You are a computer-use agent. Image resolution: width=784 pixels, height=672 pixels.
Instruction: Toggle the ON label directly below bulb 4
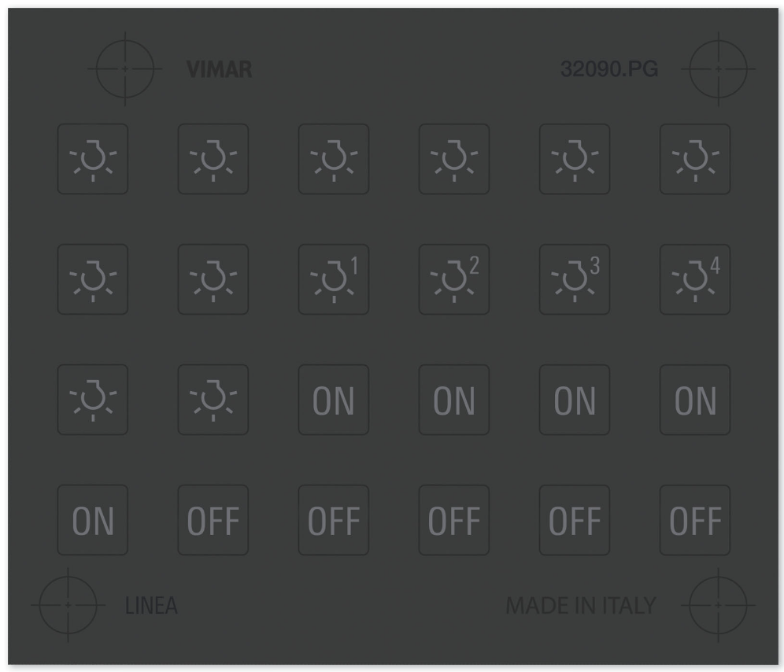[x=695, y=400]
